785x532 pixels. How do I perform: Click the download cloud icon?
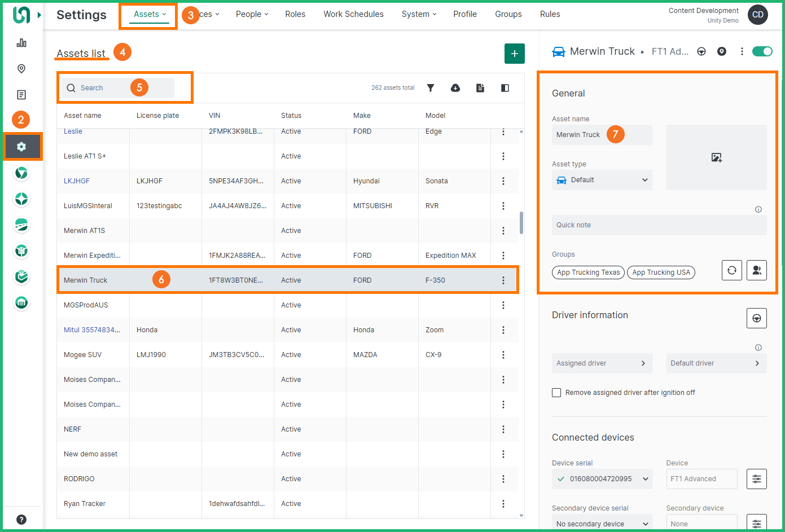click(x=455, y=88)
